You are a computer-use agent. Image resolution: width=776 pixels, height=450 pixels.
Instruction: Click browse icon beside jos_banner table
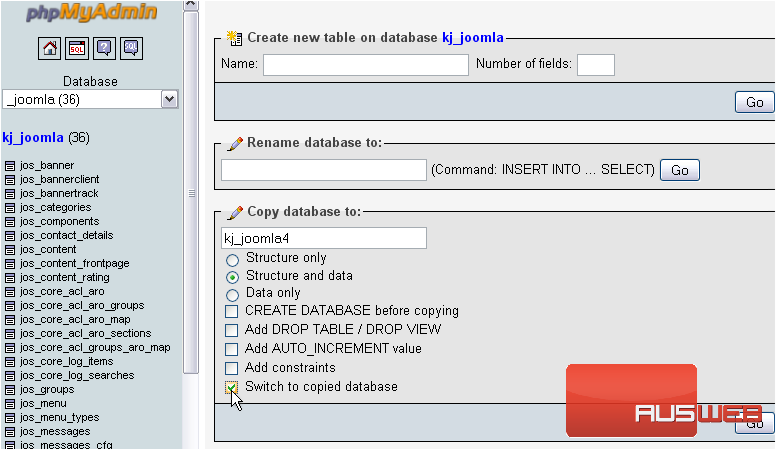click(10, 166)
